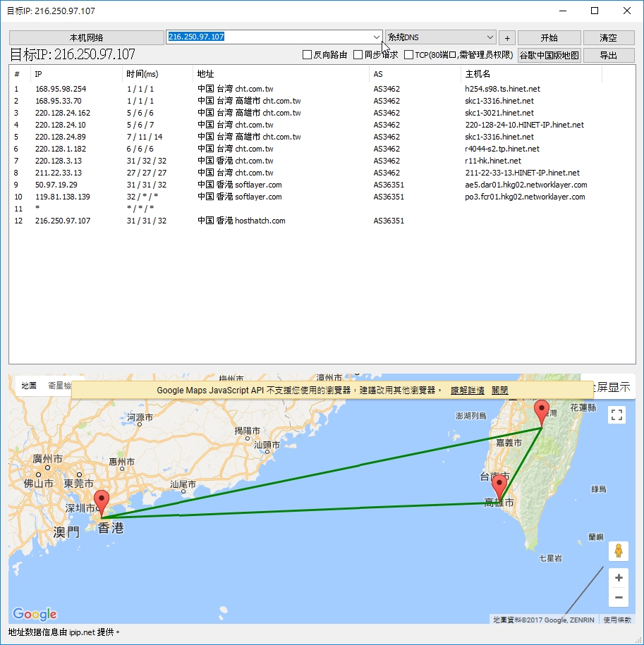Click the timeout hop row 11
This screenshot has height=645, width=644.
coord(322,209)
